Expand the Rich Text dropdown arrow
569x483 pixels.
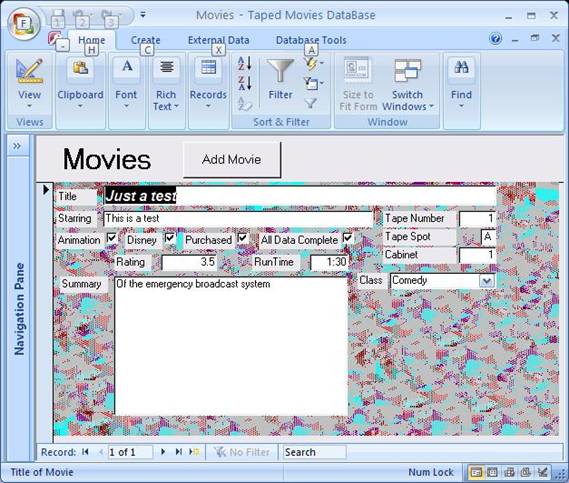(177, 106)
